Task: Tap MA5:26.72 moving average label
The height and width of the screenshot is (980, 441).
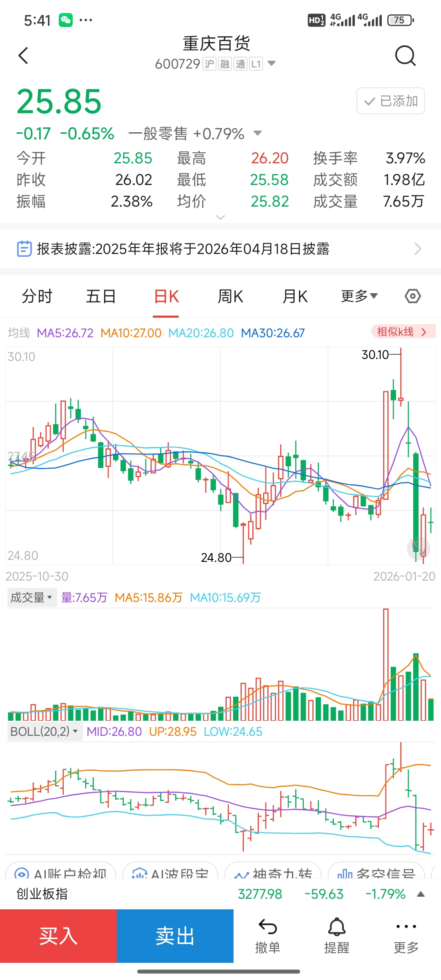Action: [65, 333]
